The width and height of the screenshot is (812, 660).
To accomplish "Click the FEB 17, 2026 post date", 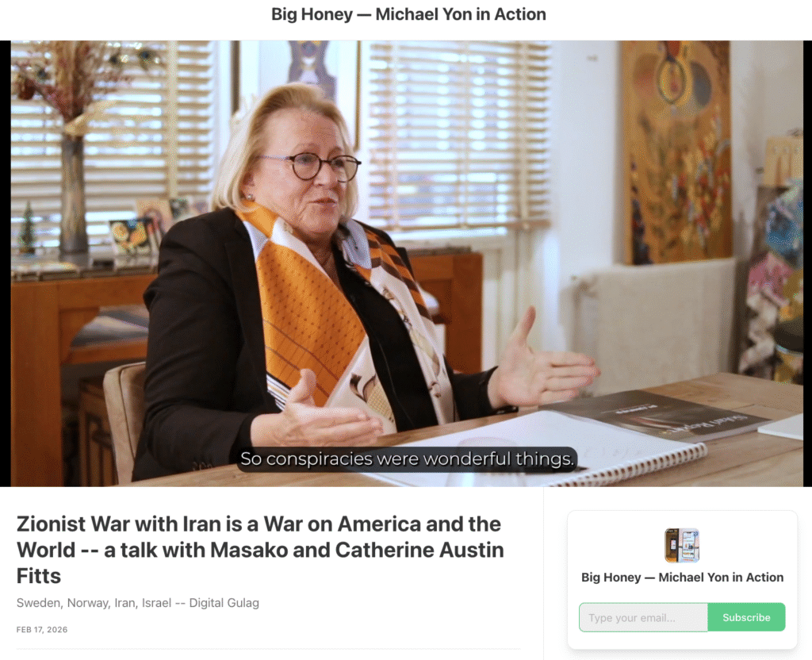I will (x=42, y=629).
